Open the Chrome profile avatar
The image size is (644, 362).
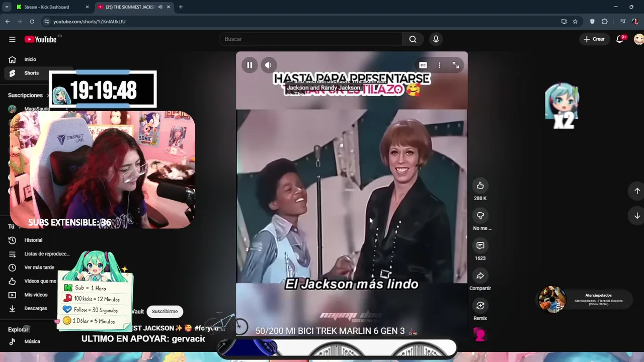635,22
